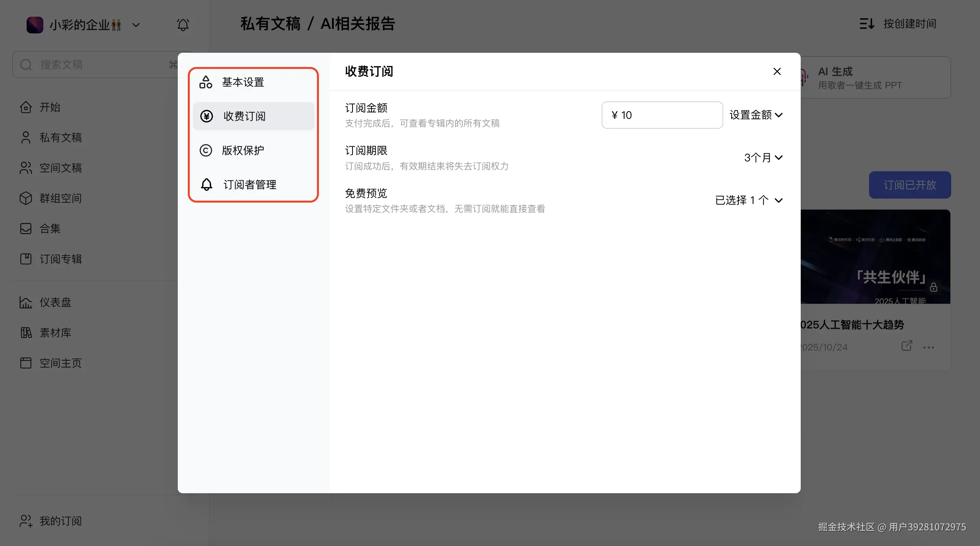
Task: Open 仪表盘 dashboard in sidebar
Action: pyautogui.click(x=55, y=302)
